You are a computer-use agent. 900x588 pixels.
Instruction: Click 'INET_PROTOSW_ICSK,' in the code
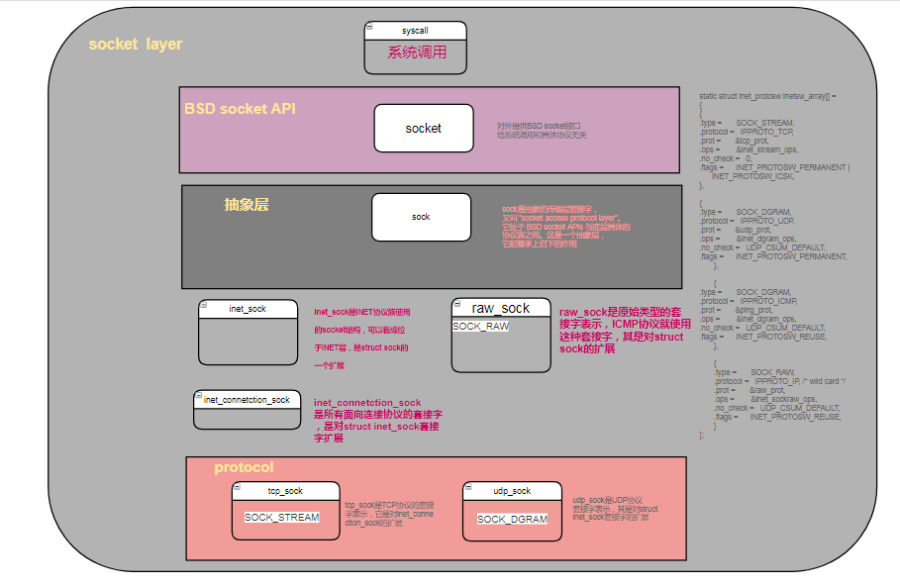(753, 176)
